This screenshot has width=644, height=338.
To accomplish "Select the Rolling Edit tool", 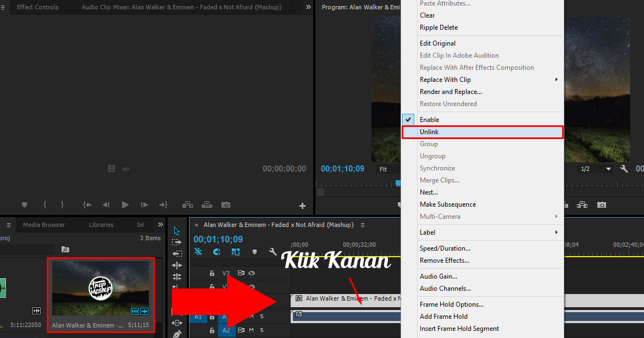I will tap(176, 277).
